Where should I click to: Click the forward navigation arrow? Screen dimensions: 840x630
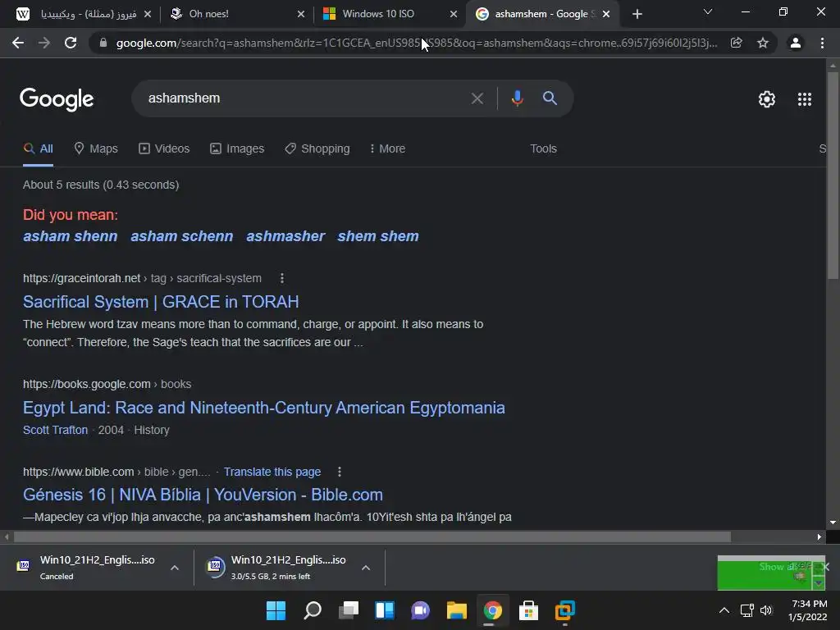(x=44, y=43)
